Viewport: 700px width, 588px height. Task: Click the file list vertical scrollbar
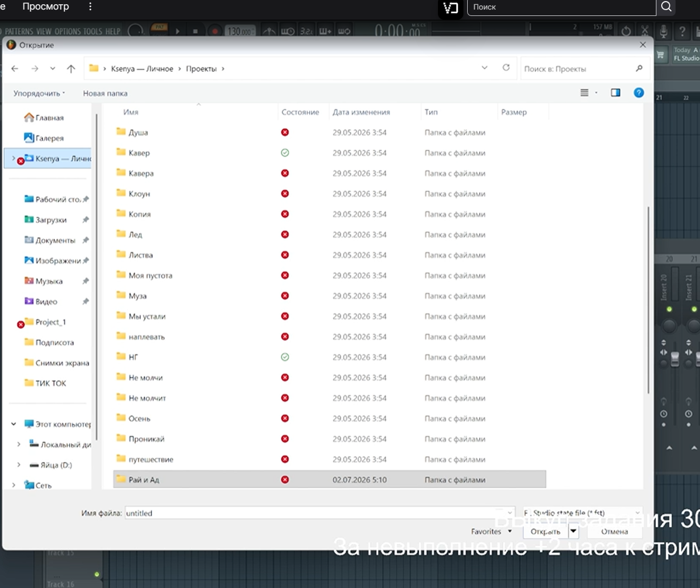648,300
